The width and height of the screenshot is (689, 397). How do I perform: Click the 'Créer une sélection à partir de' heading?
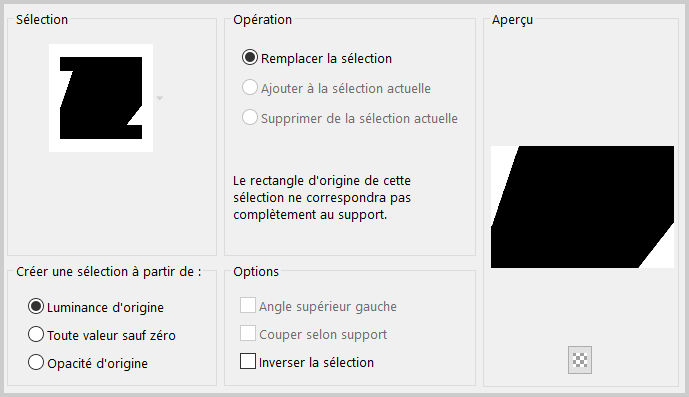point(109,272)
